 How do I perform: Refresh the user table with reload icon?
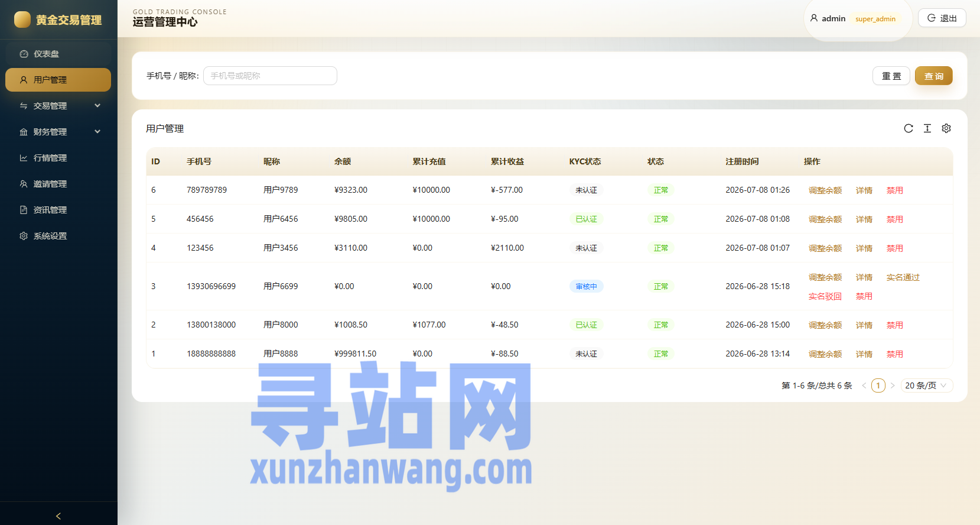coord(909,128)
